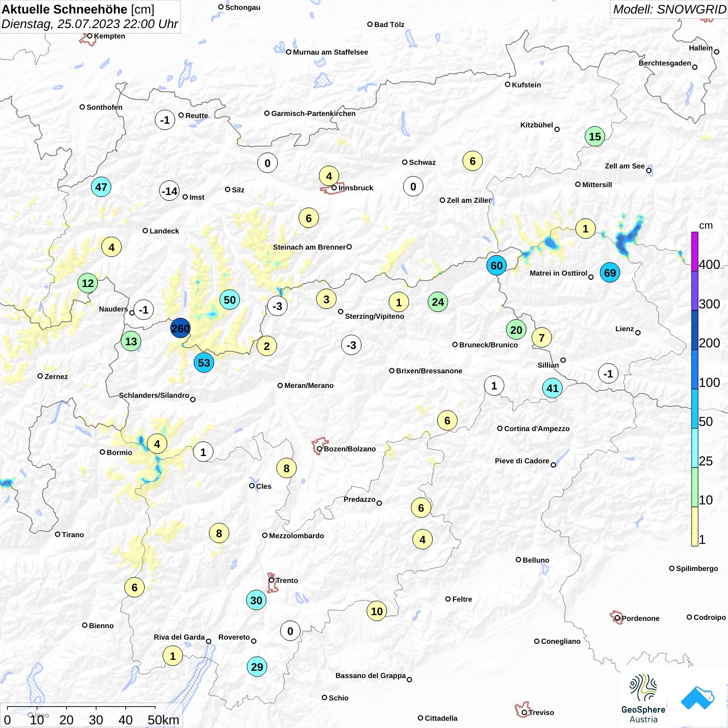
Task: Select the 15 marker near Kitzbühel
Action: pyautogui.click(x=595, y=136)
